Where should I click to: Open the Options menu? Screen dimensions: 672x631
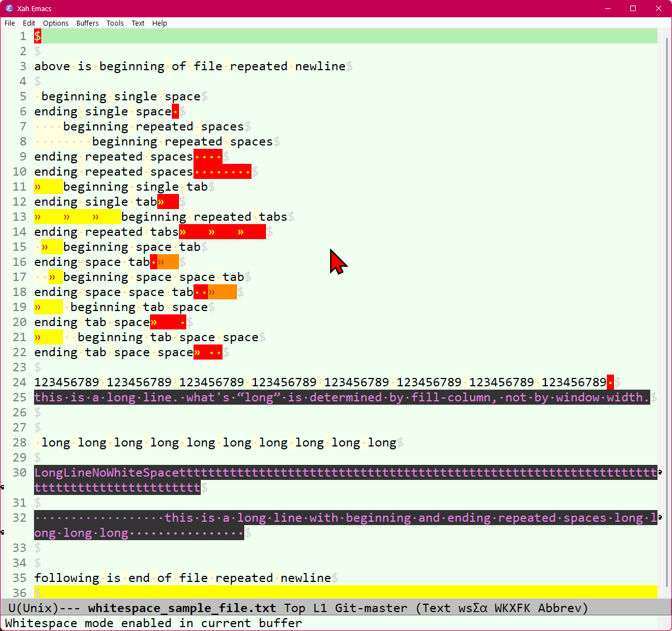click(56, 23)
